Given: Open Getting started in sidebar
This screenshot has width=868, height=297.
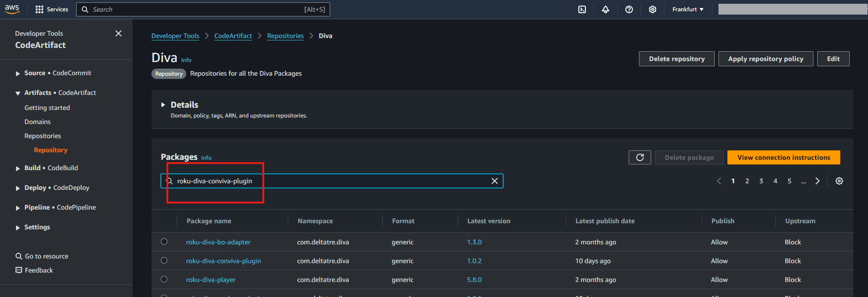Looking at the screenshot, I should [x=47, y=108].
